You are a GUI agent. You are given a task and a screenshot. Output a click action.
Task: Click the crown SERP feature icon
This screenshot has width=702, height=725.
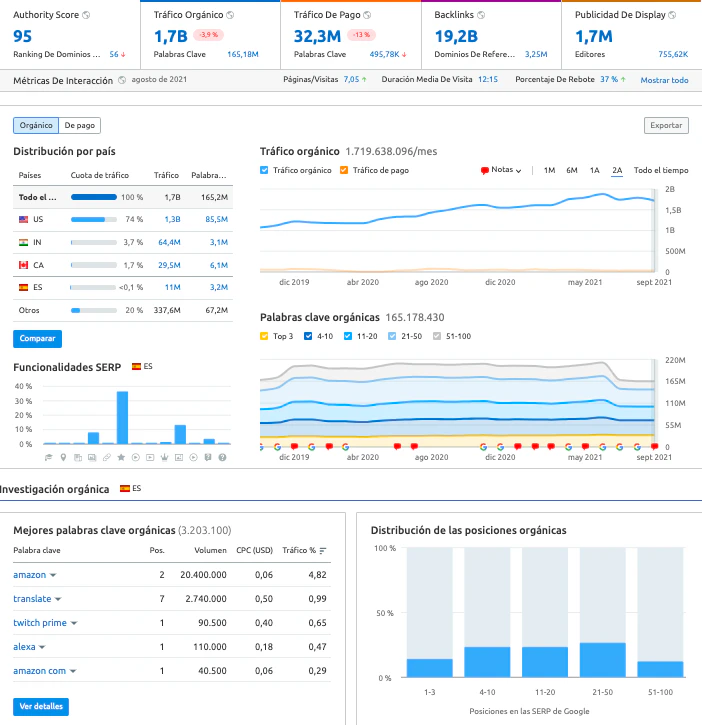click(165, 457)
